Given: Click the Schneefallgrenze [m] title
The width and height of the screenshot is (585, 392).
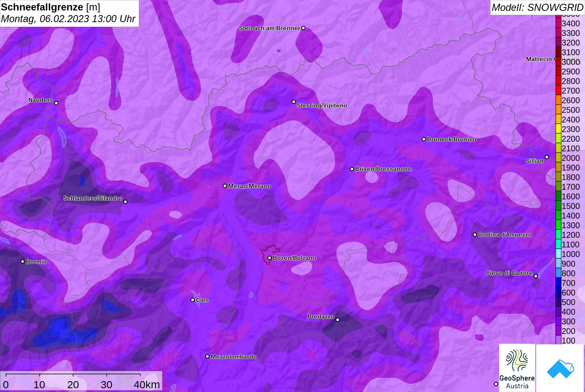Looking at the screenshot, I should tap(51, 7).
